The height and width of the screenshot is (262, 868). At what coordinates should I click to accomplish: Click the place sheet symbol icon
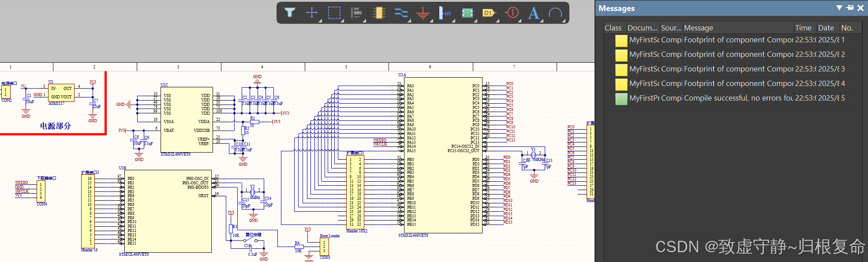[468, 13]
